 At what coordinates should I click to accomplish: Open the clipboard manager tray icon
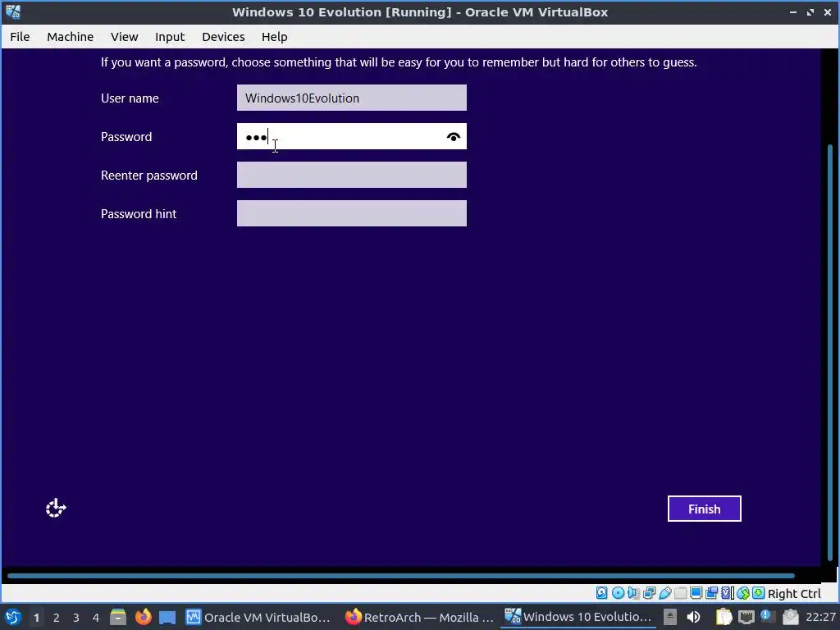coord(724,617)
